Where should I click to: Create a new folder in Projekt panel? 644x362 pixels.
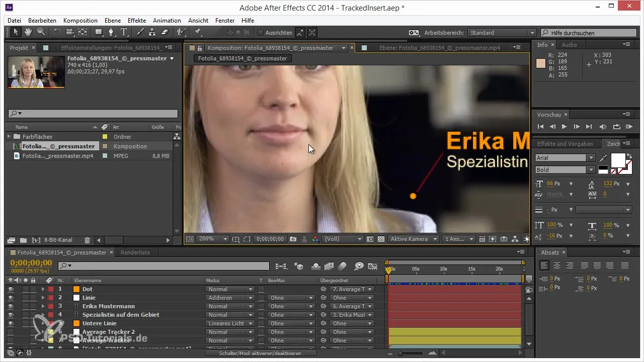click(24, 240)
